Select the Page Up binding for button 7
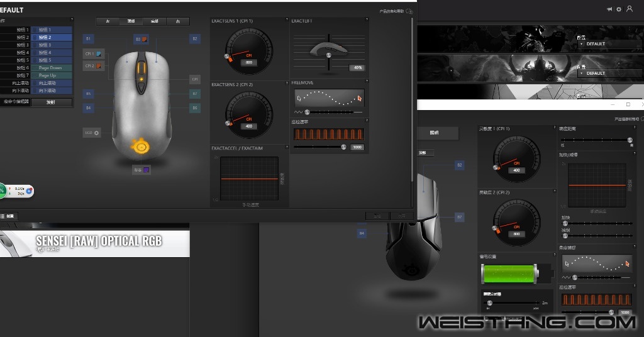Viewport: 644px width, 337px height. click(52, 75)
